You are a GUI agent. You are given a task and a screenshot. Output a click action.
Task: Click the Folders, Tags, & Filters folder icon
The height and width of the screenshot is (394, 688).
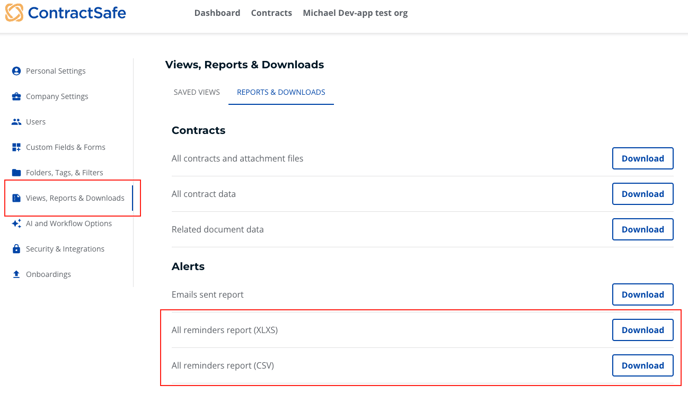click(x=16, y=172)
